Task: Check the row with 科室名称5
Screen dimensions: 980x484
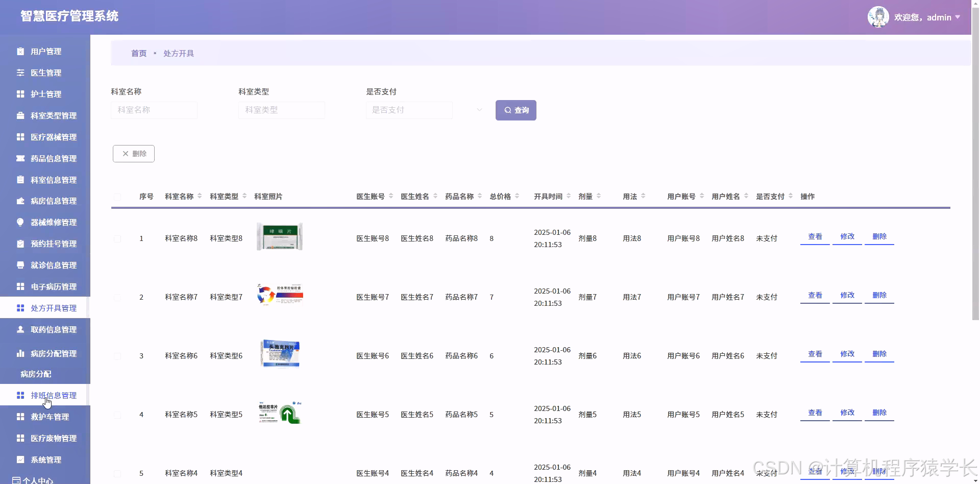Action: coord(117,415)
